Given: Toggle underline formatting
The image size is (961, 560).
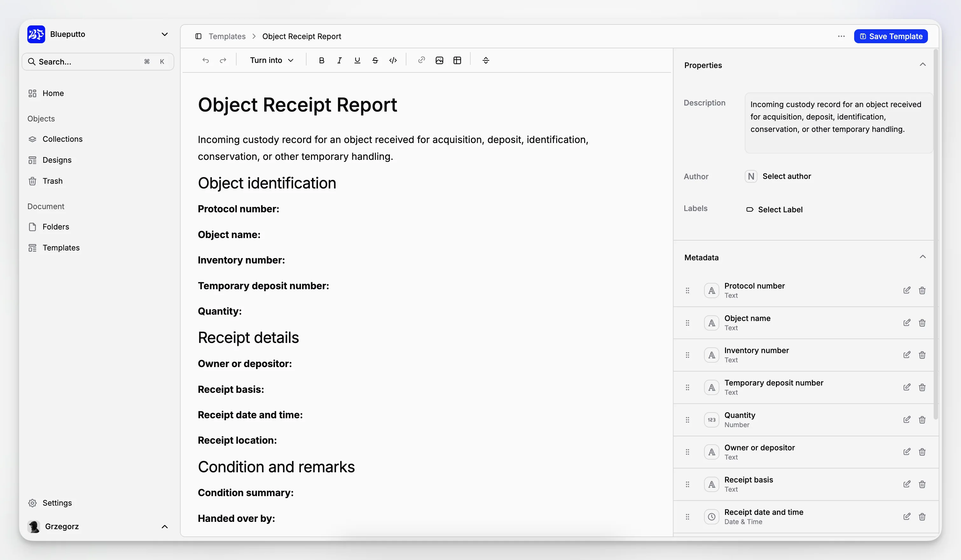Looking at the screenshot, I should 357,60.
